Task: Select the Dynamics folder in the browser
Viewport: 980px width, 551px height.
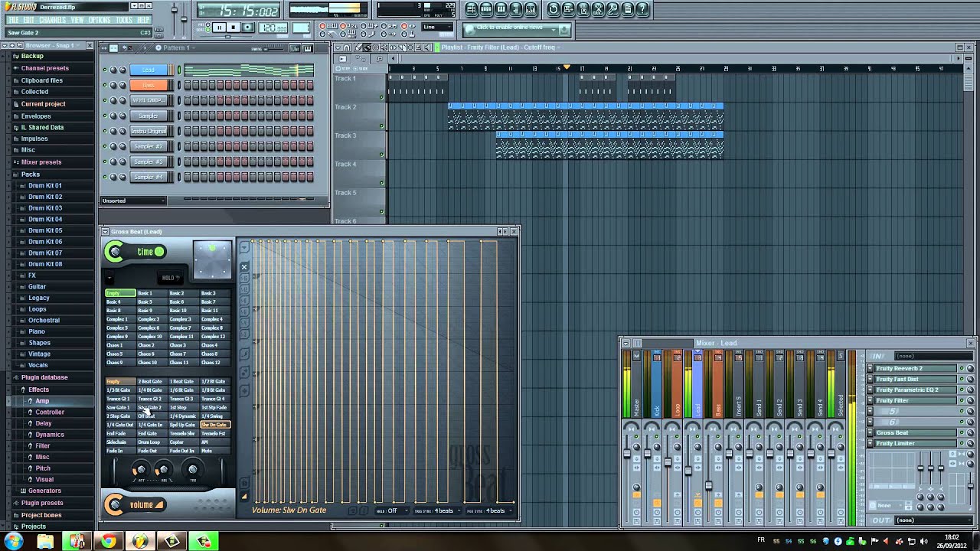Action: click(x=51, y=435)
